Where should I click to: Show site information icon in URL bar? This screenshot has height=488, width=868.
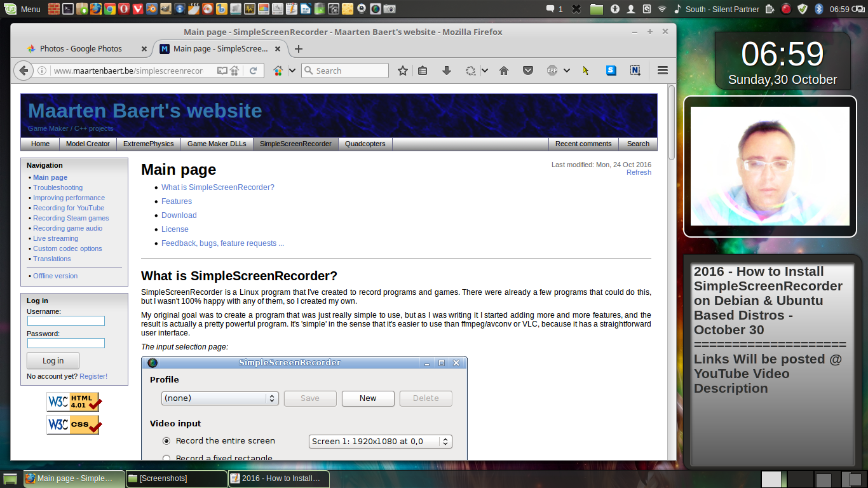click(x=42, y=71)
